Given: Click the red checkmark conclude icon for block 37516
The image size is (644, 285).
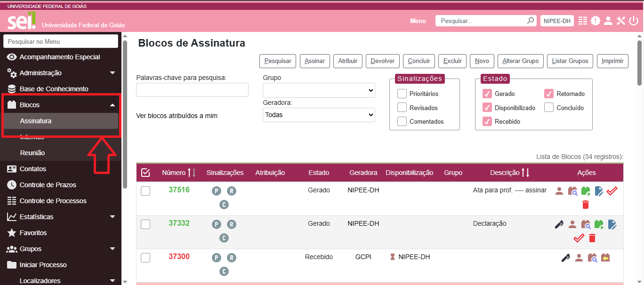Looking at the screenshot, I should 612,191.
